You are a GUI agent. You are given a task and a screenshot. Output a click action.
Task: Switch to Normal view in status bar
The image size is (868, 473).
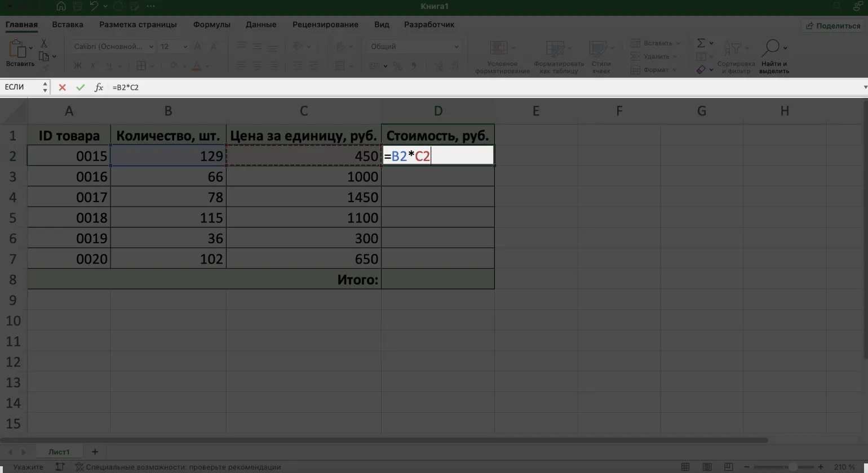click(x=685, y=467)
